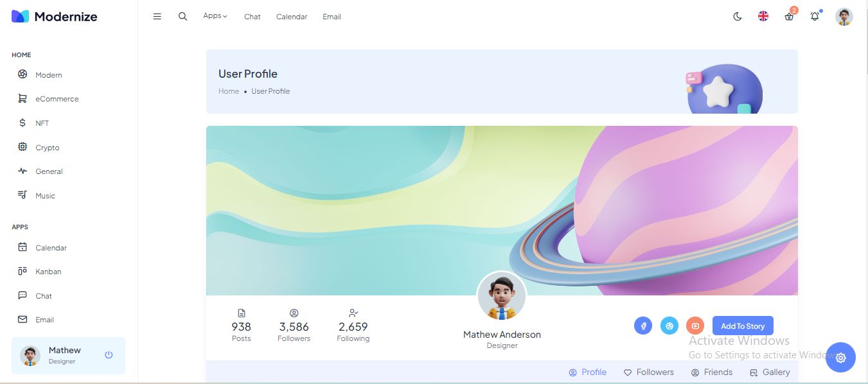Open the floating settings gear button
Image resolution: width=868 pixels, height=384 pixels.
pos(840,358)
